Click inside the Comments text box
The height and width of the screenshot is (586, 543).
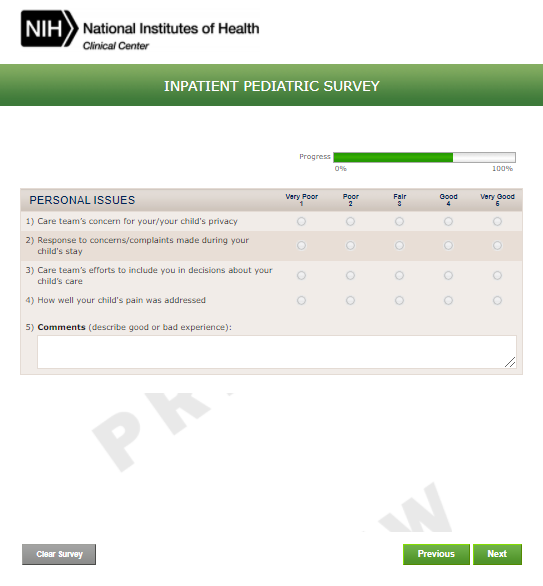pos(277,352)
